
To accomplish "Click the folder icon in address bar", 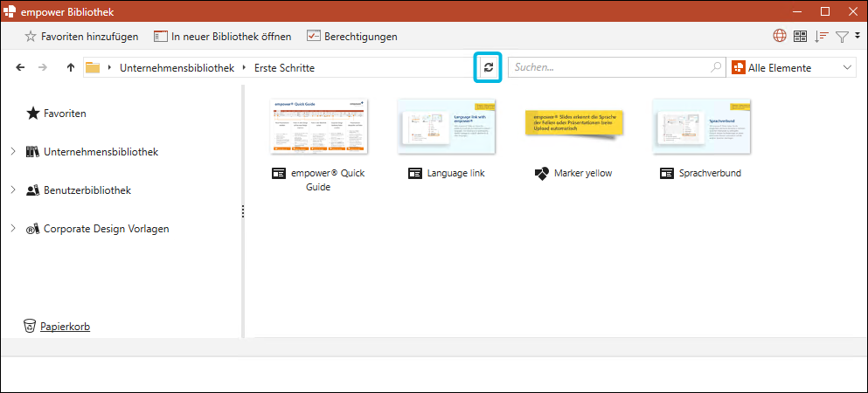I will pos(93,67).
